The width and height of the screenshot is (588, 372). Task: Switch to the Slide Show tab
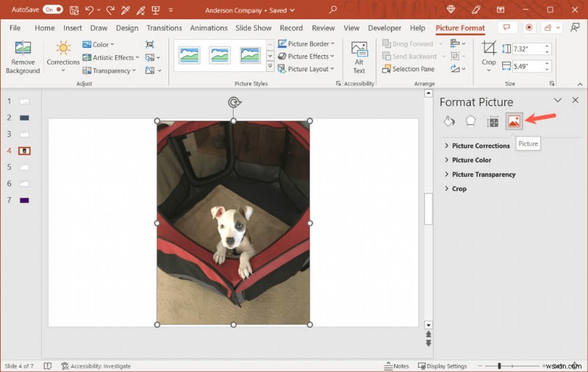point(253,28)
